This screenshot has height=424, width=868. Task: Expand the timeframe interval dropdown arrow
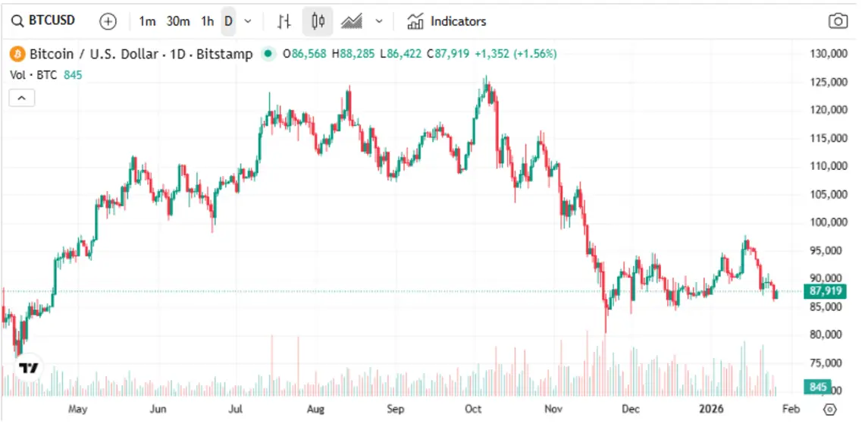(x=248, y=21)
